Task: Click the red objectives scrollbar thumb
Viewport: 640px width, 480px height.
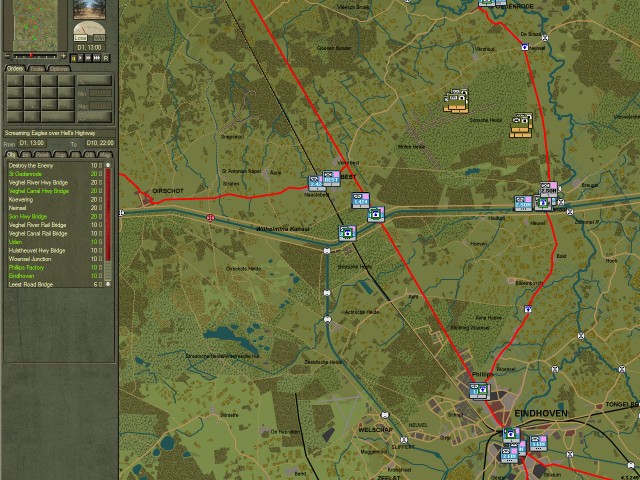Action: (x=108, y=215)
